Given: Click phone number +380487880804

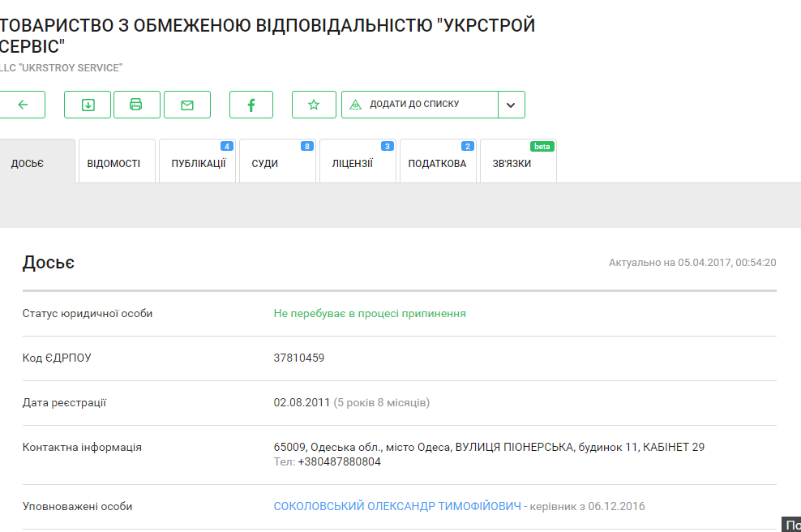Looking at the screenshot, I should pyautogui.click(x=339, y=461).
